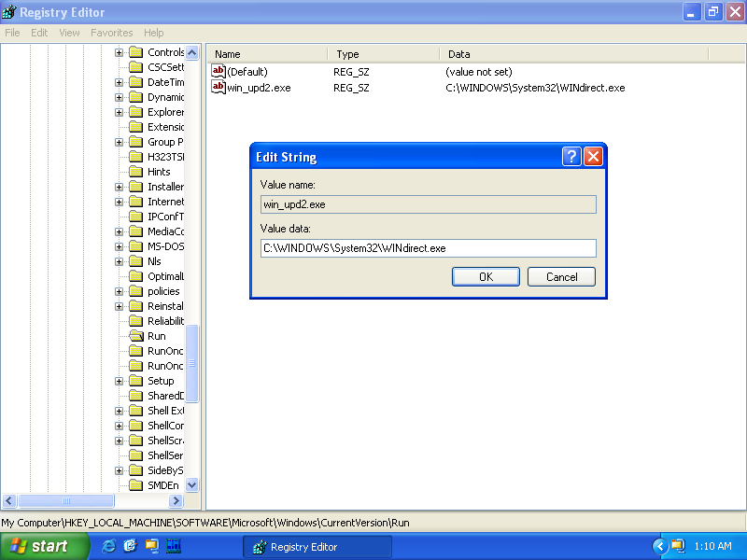
Task: Click the SharedD folder icon
Action: [x=136, y=396]
